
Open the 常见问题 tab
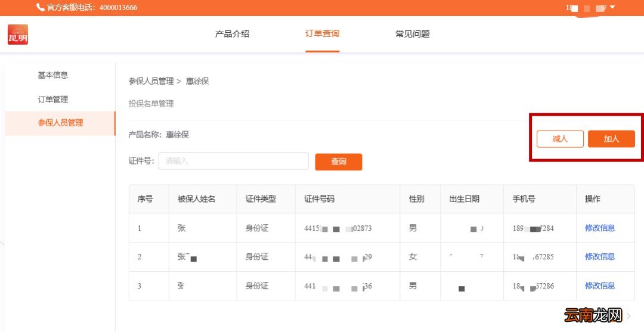[413, 34]
